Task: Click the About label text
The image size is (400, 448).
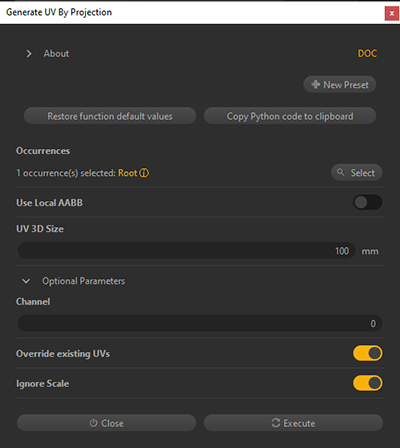Action: 56,54
